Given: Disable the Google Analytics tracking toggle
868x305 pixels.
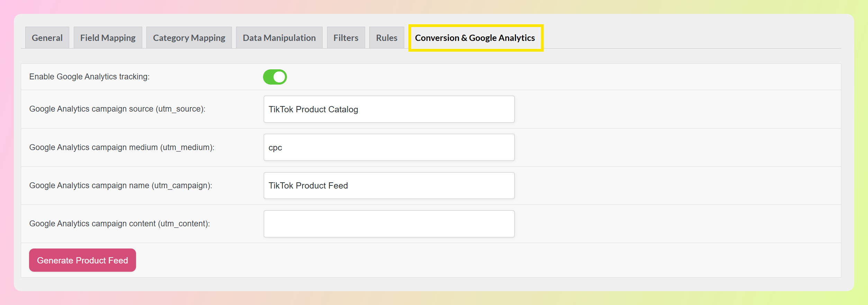Looking at the screenshot, I should click(x=275, y=77).
